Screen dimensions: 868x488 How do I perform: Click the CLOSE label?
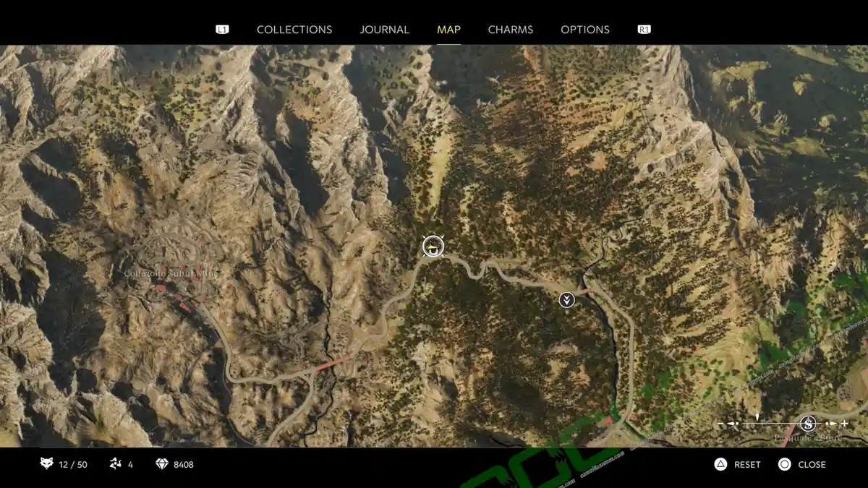tap(812, 465)
